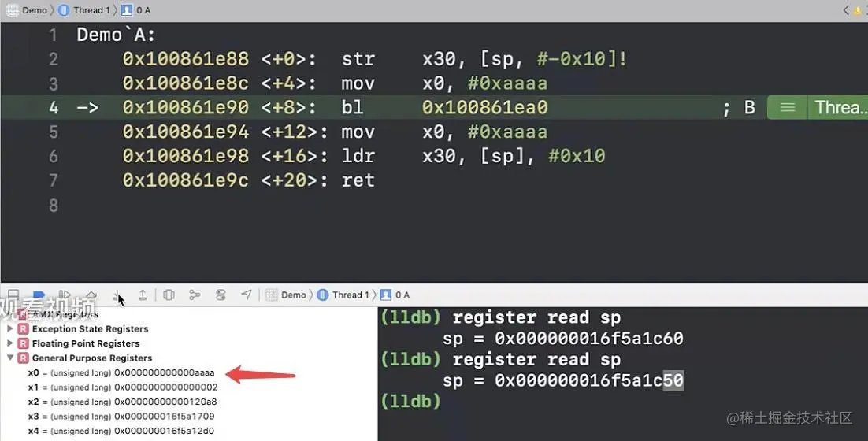Select the x0 register row

coord(121,372)
